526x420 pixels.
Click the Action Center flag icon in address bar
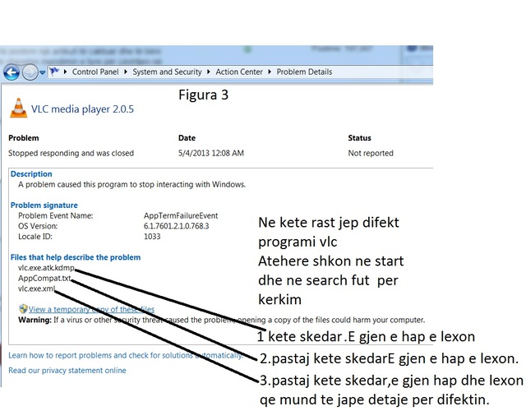(x=54, y=72)
